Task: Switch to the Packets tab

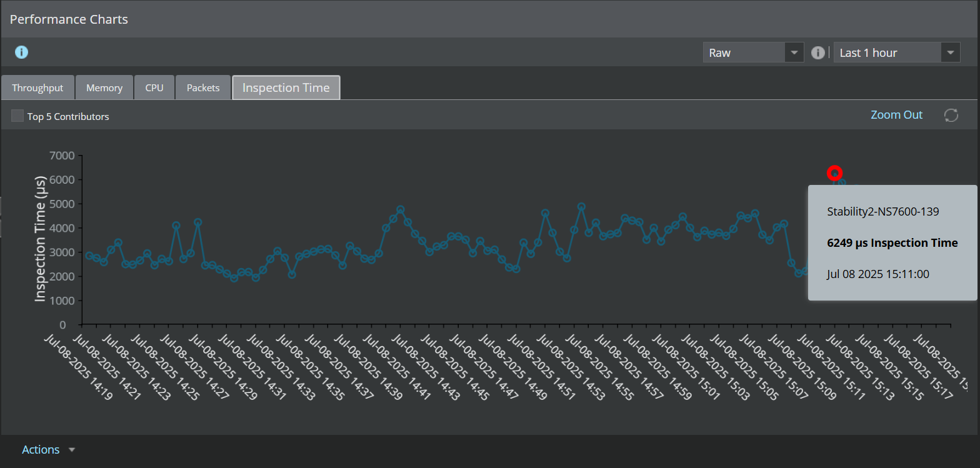Action: [x=203, y=87]
